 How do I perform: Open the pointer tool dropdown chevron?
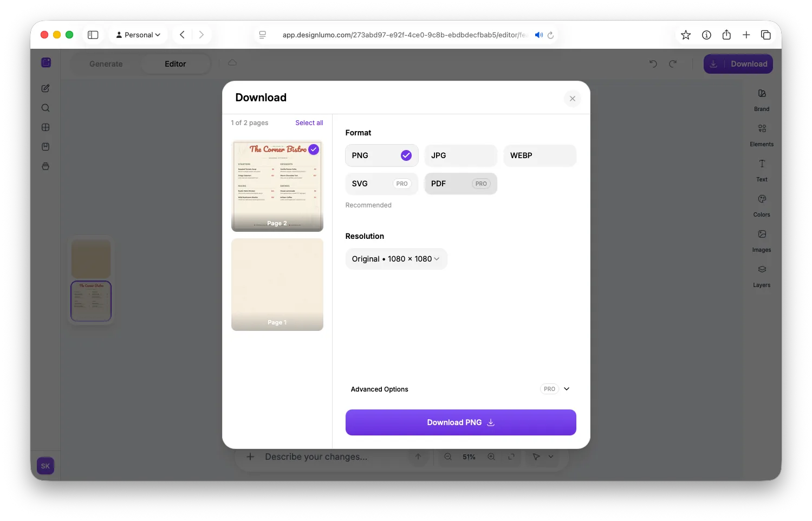pos(551,457)
